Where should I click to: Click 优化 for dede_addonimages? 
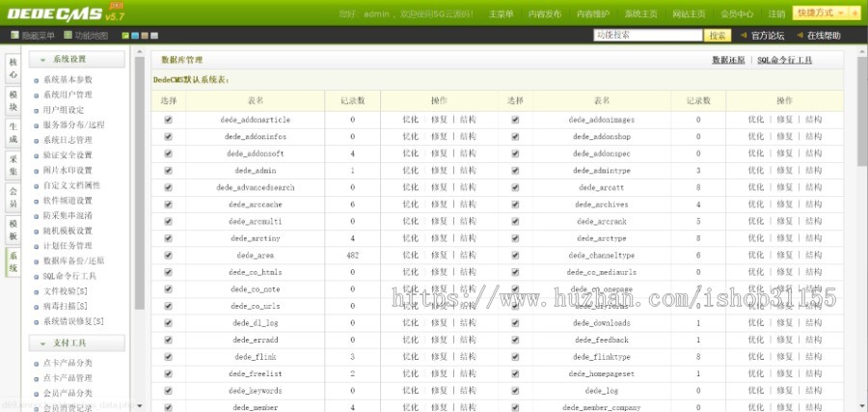755,120
